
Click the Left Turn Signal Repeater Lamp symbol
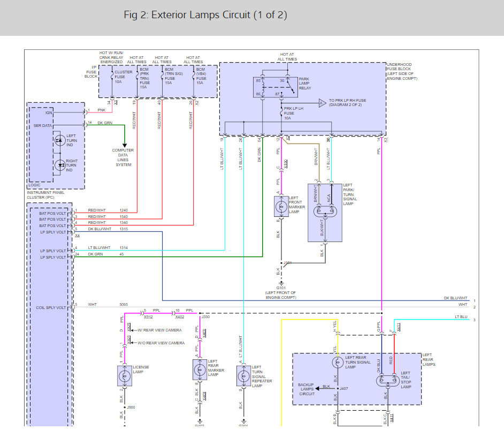click(243, 376)
